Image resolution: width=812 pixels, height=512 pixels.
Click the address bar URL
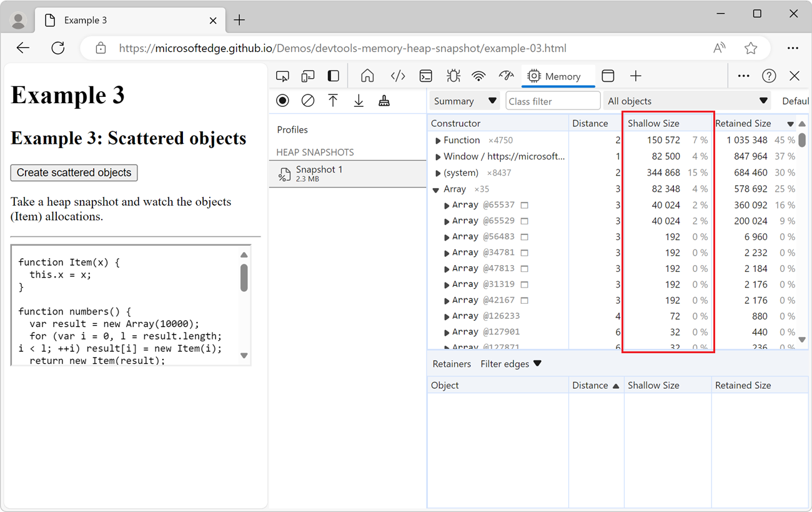coord(343,48)
